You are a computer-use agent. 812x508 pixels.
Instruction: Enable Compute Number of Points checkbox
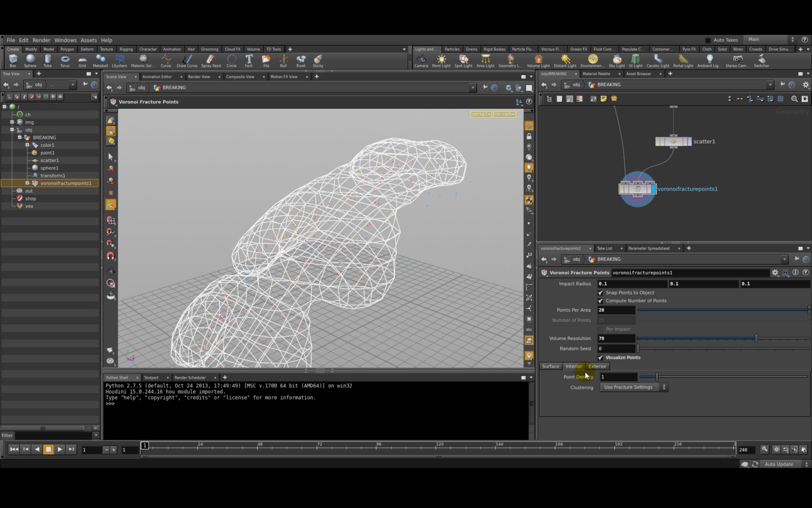pyautogui.click(x=601, y=300)
